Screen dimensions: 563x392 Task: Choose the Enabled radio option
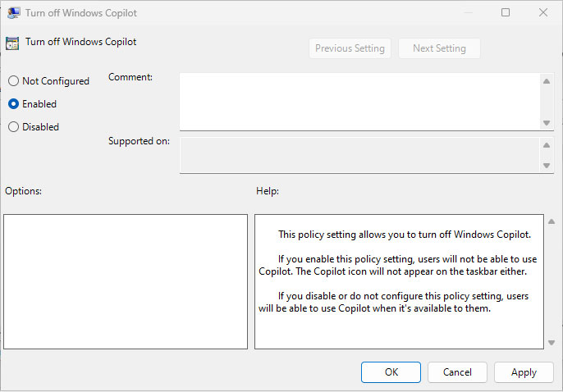pyautogui.click(x=13, y=104)
